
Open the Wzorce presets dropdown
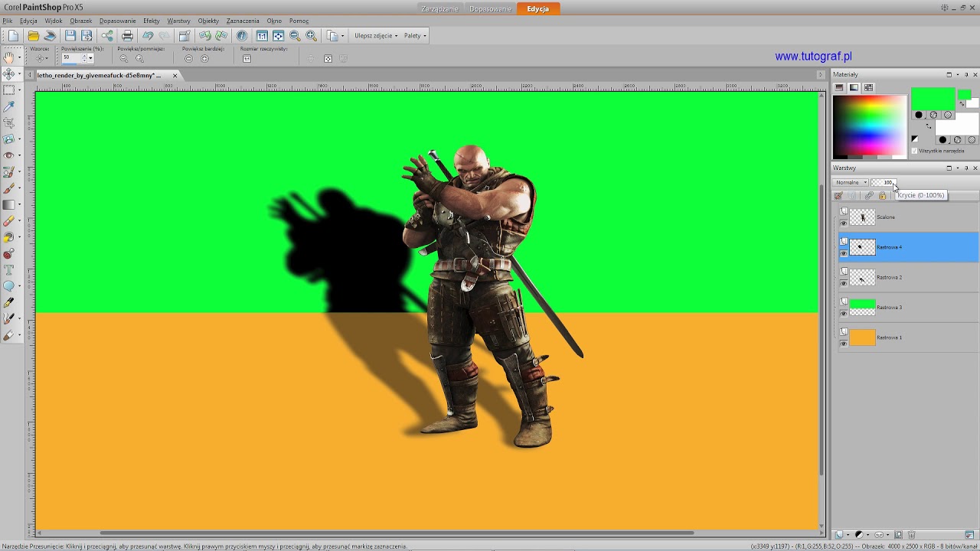(x=41, y=58)
